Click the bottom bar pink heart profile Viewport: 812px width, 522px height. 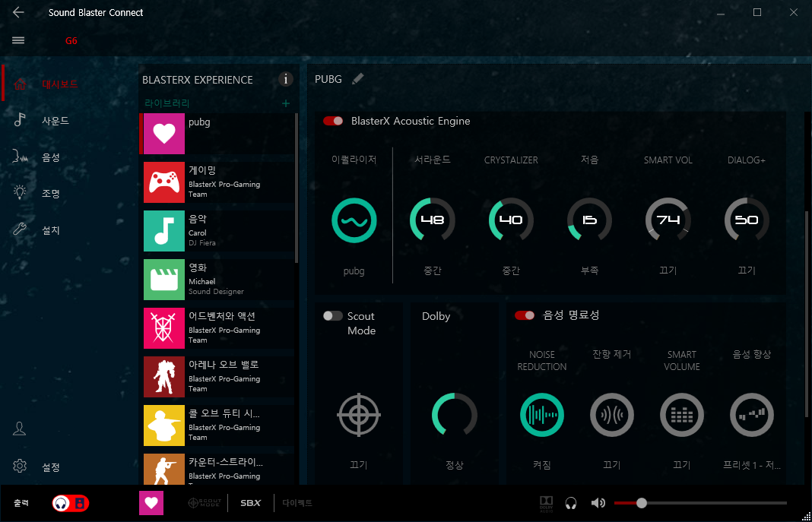tap(151, 503)
